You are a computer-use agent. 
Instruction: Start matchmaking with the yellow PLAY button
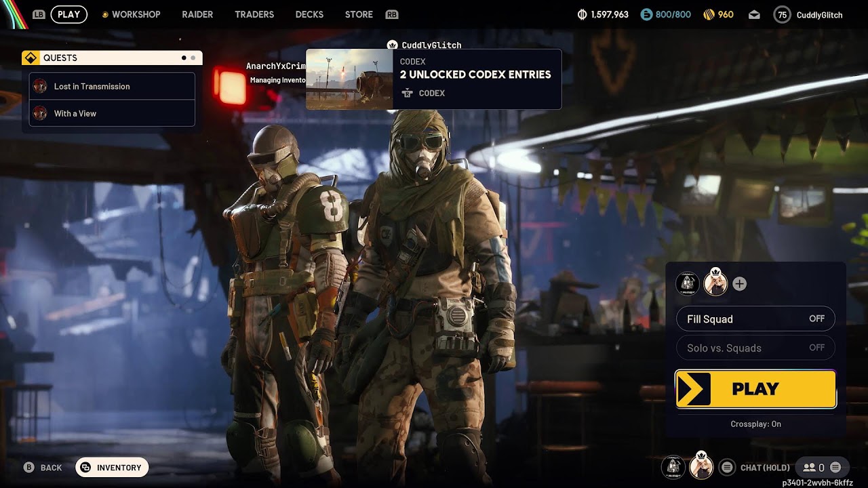coord(755,389)
